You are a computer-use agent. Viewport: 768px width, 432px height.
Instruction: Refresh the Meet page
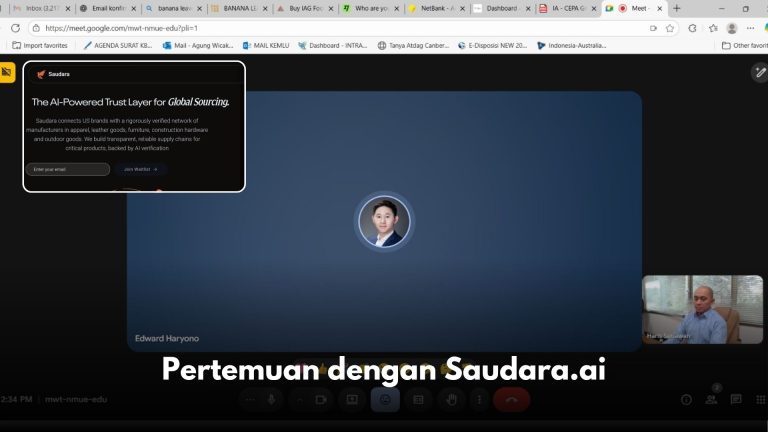click(x=15, y=28)
